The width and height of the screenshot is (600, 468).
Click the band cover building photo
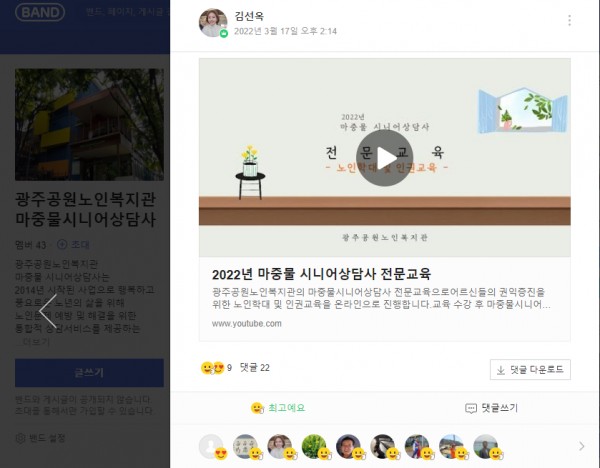coord(89,124)
